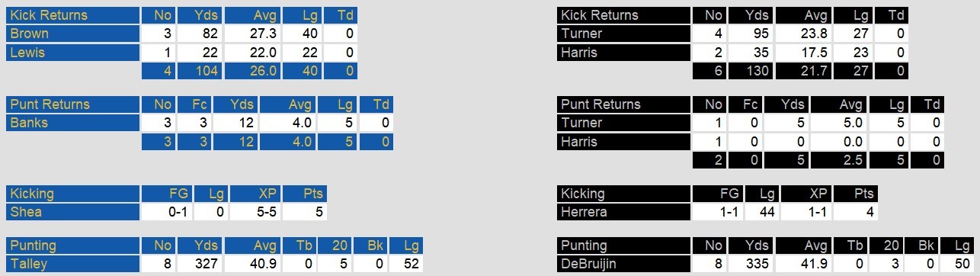Image resolution: width=980 pixels, height=276 pixels.
Task: Click punter DeBruijin name cell
Action: [x=623, y=264]
